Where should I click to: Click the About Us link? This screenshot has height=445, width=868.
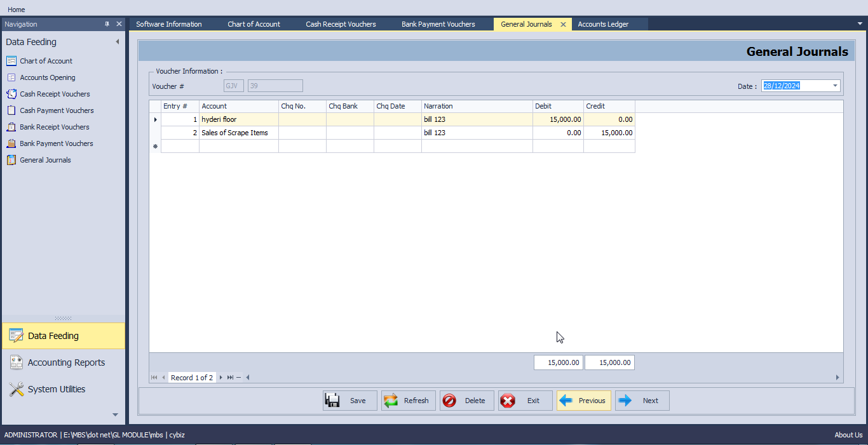(x=848, y=435)
